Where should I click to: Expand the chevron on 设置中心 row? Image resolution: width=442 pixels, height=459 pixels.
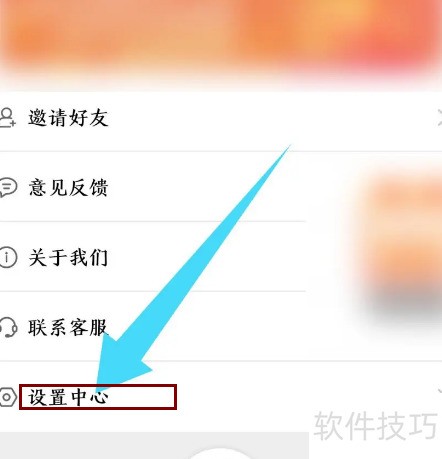click(x=439, y=391)
